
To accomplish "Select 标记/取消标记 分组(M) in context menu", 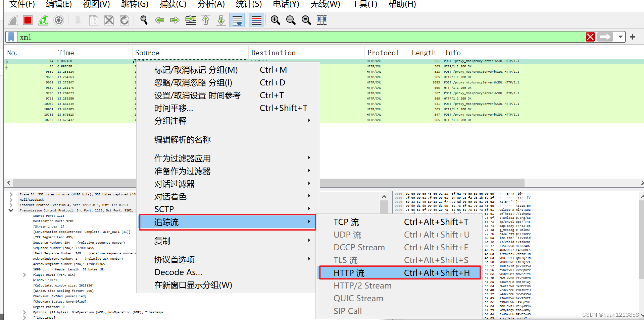I will [x=228, y=70].
